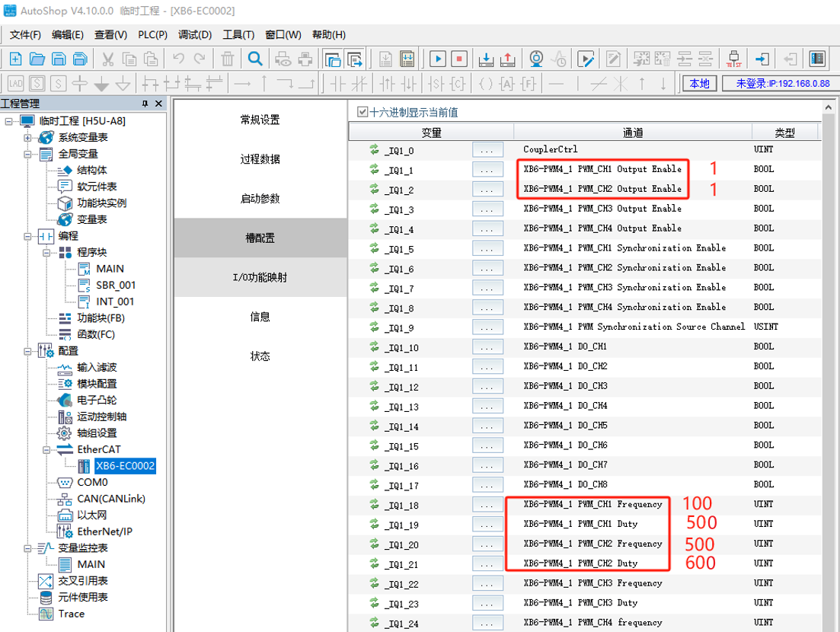Switch to 启动参数 tab
Image resolution: width=840 pixels, height=632 pixels.
pyautogui.click(x=260, y=199)
